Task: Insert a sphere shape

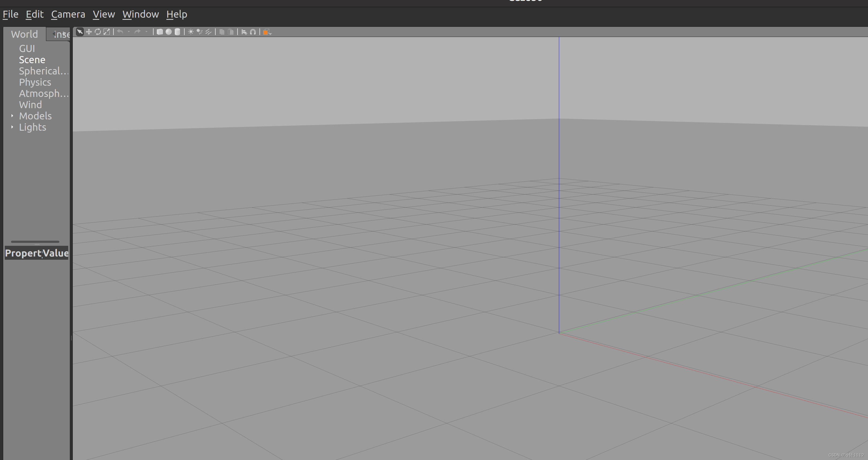Action: 169,32
